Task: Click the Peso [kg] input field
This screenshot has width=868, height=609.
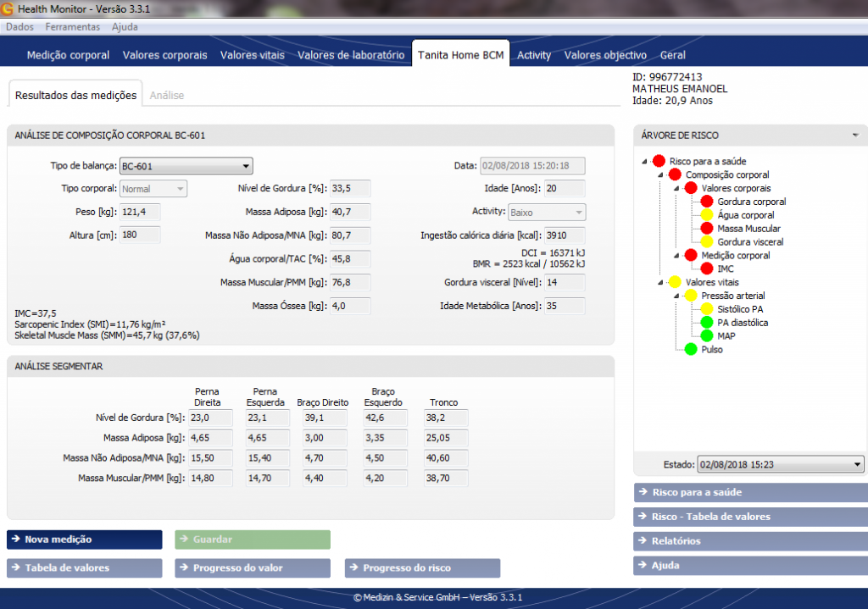Action: [140, 212]
